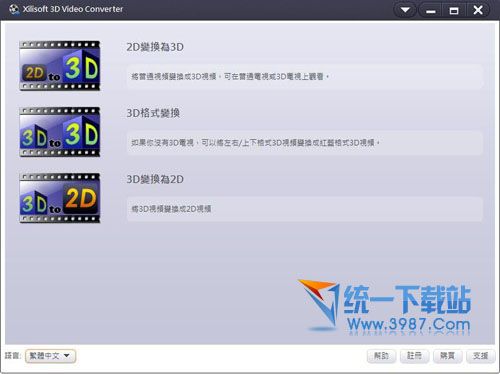Select the 3D變換為2D heading
Image resolution: width=500 pixels, height=374 pixels.
pos(155,179)
